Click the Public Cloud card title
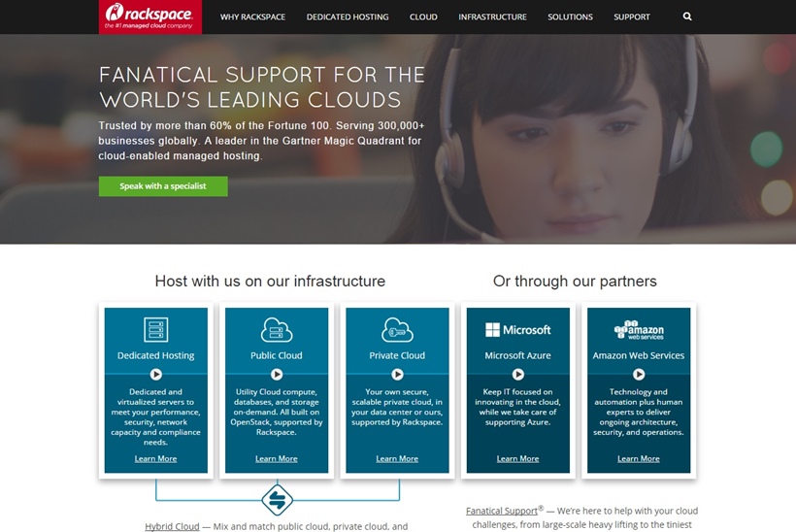This screenshot has height=532, width=796. [x=277, y=355]
